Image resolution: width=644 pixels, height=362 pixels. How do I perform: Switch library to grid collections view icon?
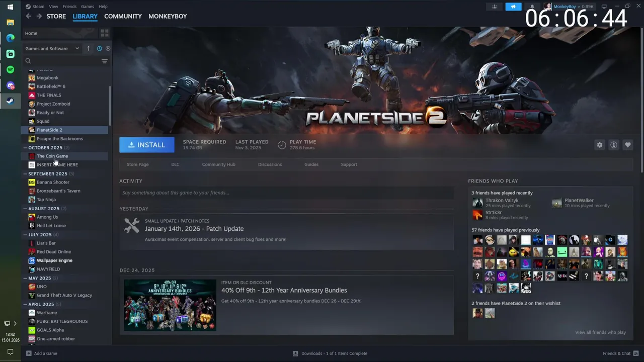click(105, 33)
